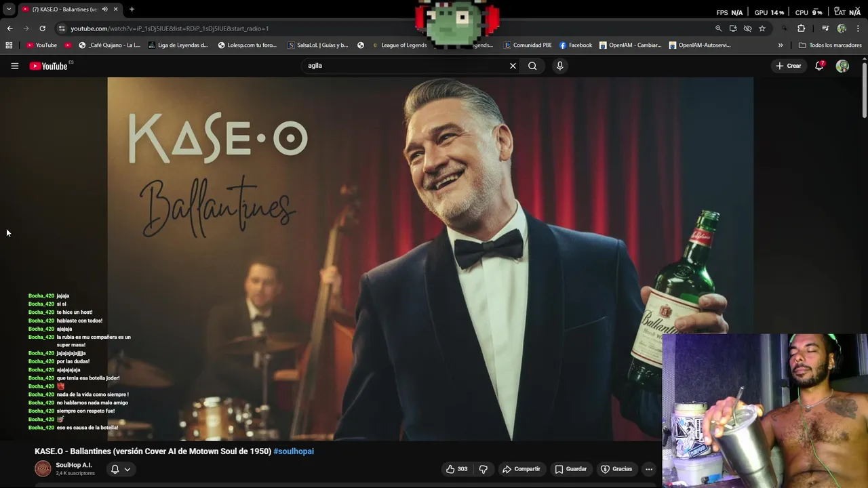Screen dimensions: 868x488
Task: Open the media control playlist icon
Action: coord(825,28)
